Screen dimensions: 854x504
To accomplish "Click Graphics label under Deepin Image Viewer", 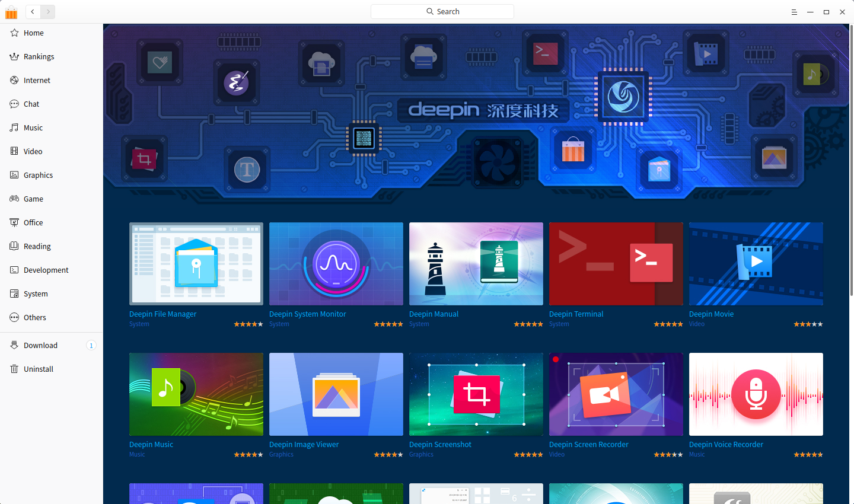I will coord(281,455).
